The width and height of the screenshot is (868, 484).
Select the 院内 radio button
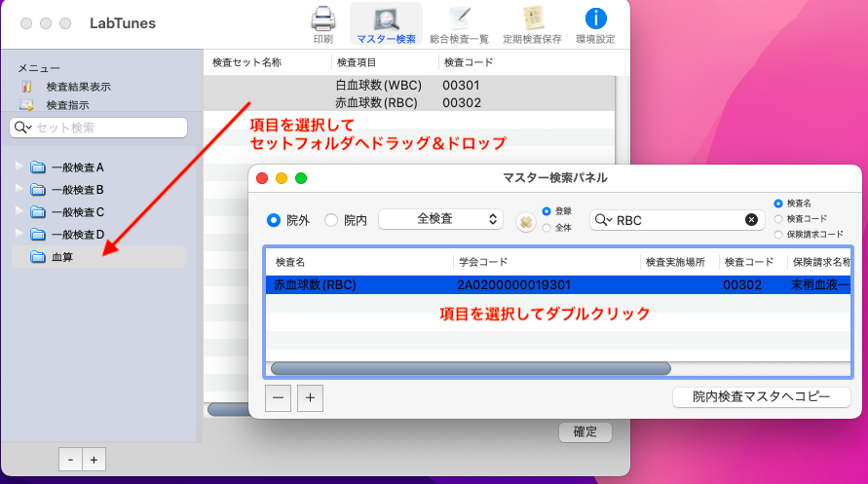tap(331, 220)
